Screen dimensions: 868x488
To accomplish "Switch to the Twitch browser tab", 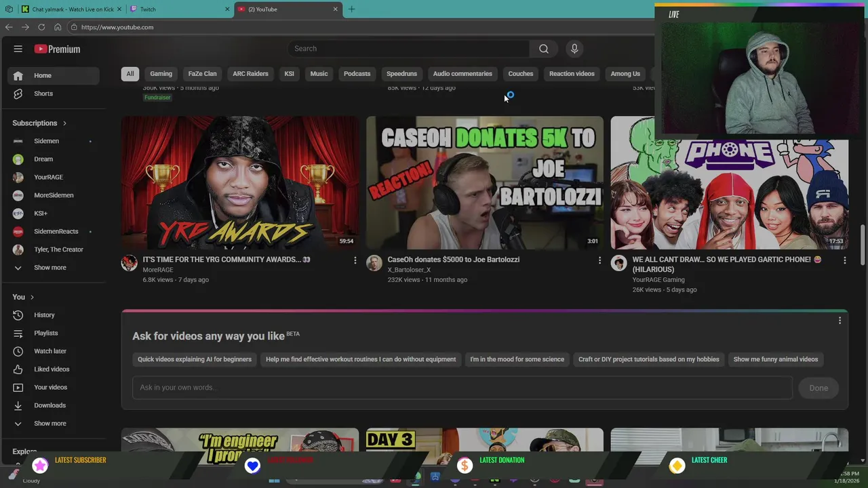I will click(180, 9).
